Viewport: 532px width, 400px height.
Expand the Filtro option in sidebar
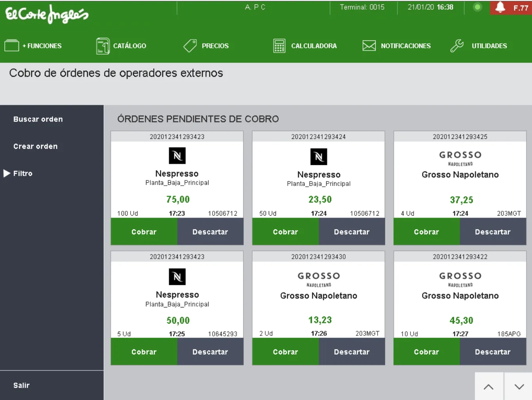coord(23,173)
